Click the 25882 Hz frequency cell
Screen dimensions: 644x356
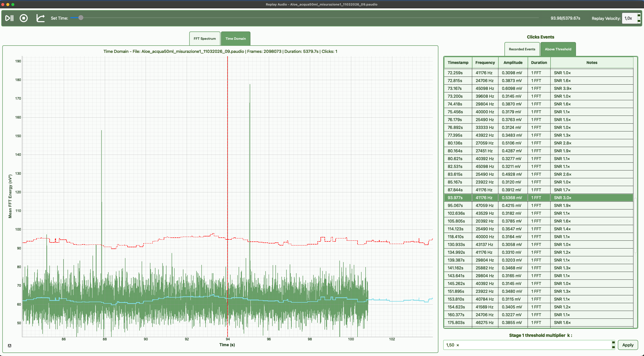click(x=485, y=268)
